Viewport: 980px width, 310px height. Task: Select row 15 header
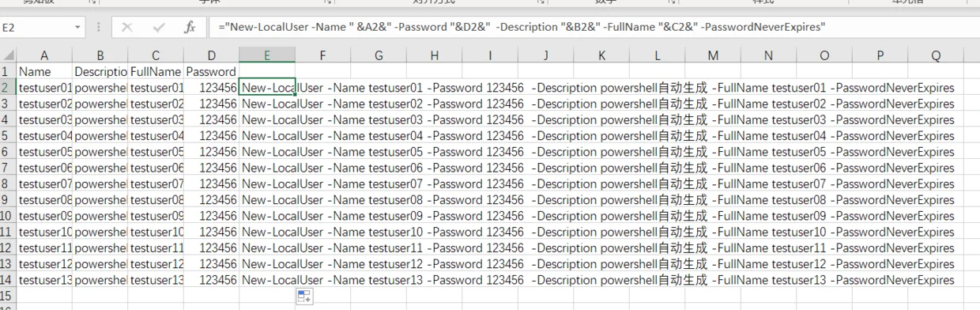tap(8, 296)
